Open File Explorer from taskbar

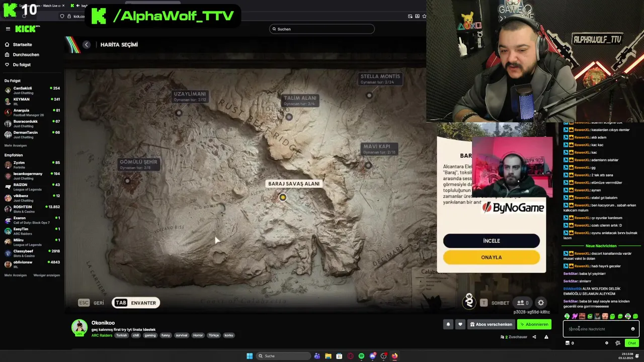[328, 356]
